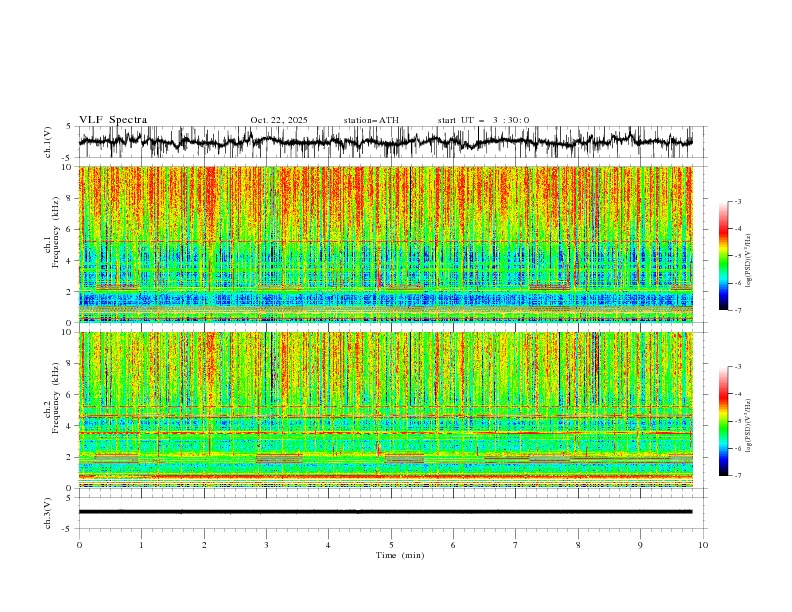Image resolution: width=792 pixels, height=612 pixels.
Task: Click the "-3" tick on ch.1 colorbar
Action: (x=738, y=201)
